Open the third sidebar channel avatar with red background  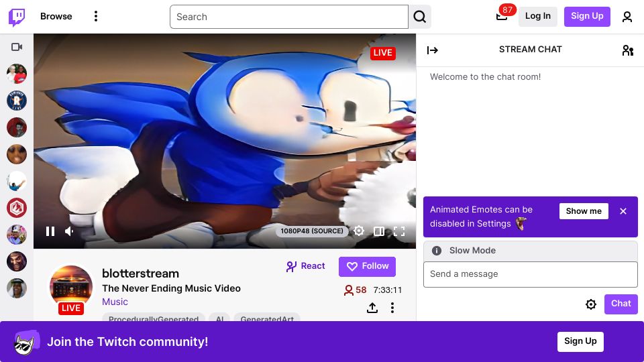[x=17, y=127]
